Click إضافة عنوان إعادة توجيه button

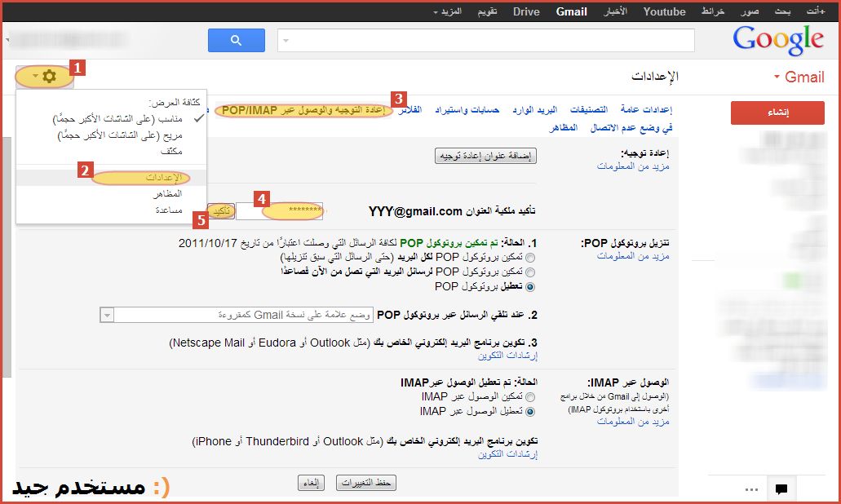point(485,156)
